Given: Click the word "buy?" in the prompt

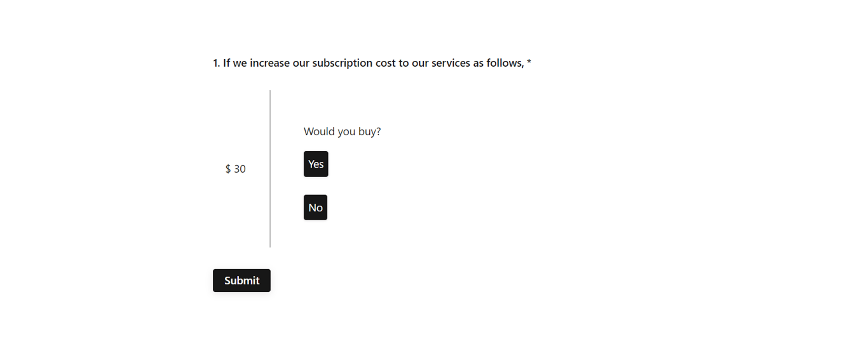Looking at the screenshot, I should pyautogui.click(x=369, y=131).
